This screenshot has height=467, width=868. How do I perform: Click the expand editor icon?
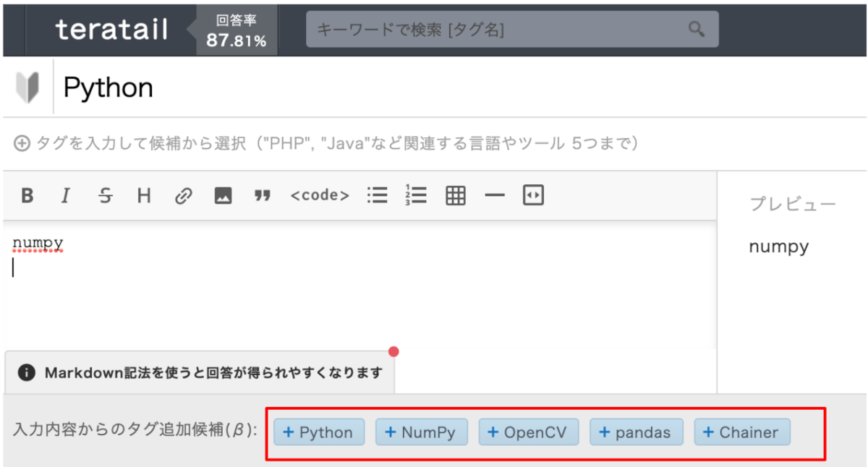(x=533, y=194)
